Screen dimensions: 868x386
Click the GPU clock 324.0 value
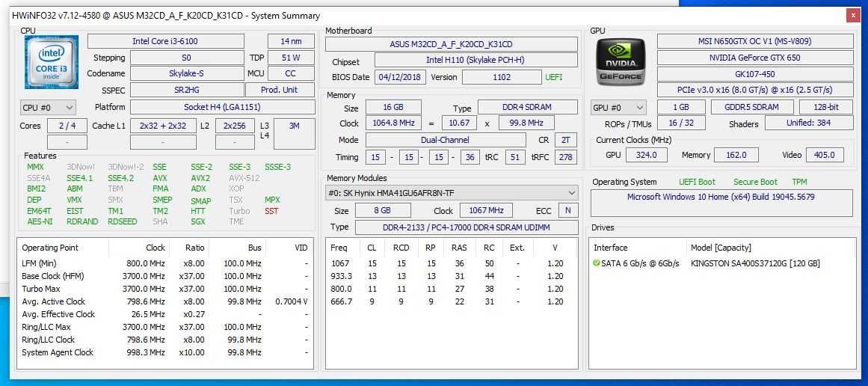(647, 155)
